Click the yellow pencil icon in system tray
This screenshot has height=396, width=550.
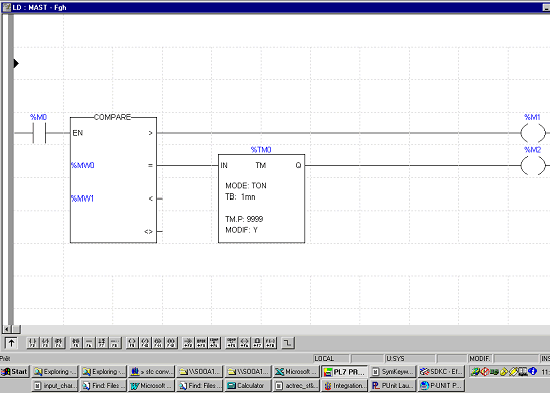pyautogui.click(x=514, y=371)
